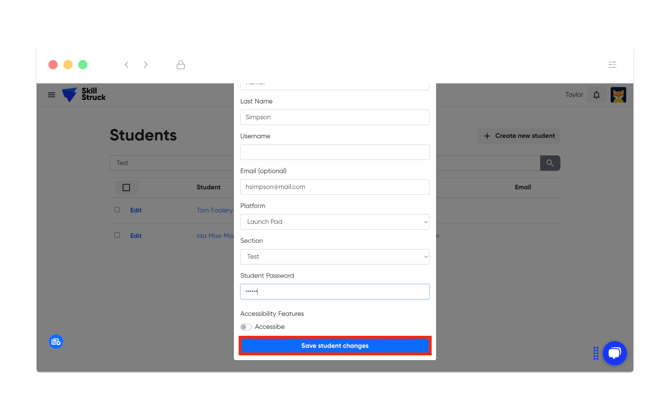Viewport: 670px width, 418px height.
Task: Open the notifications bell
Action: (597, 95)
